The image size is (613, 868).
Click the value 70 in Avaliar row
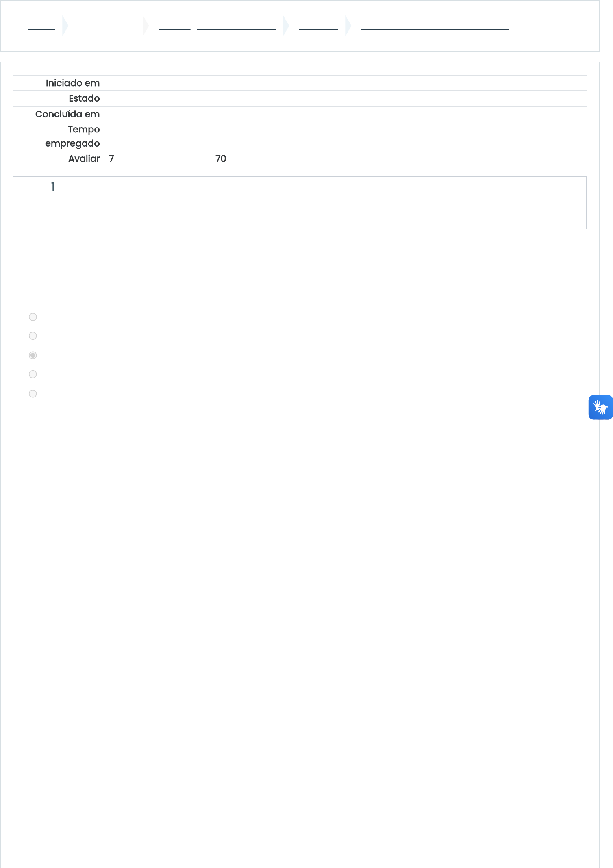pos(221,159)
